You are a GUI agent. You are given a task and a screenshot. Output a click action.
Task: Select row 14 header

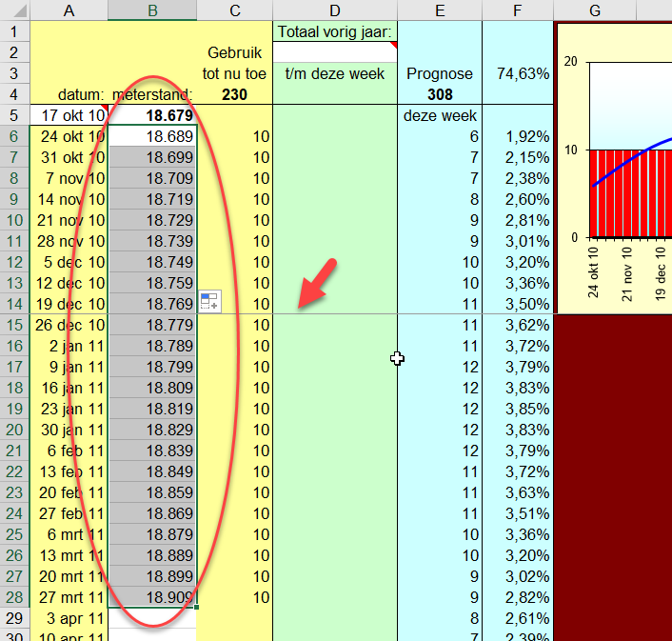(14, 304)
